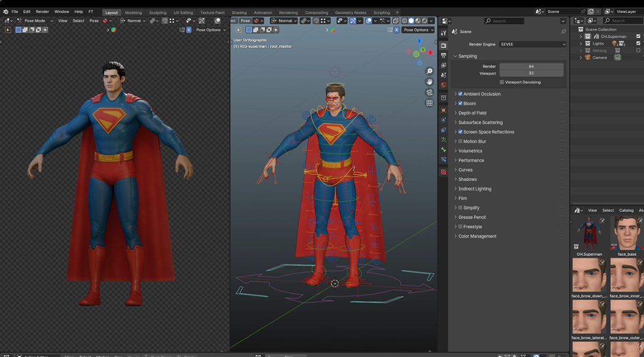Toggle X-axis mirror in the right viewport
The height and width of the screenshot is (357, 644).
397,30
